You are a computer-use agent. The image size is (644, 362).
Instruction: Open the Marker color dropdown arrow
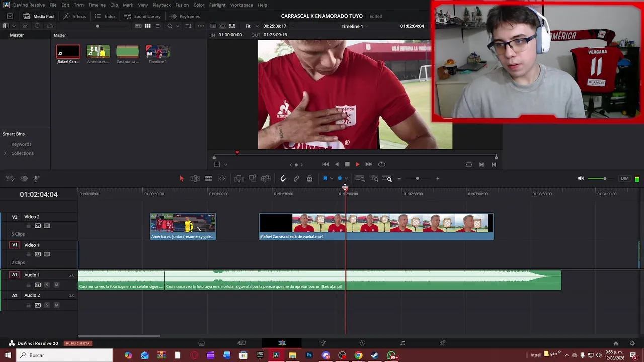coord(346,178)
